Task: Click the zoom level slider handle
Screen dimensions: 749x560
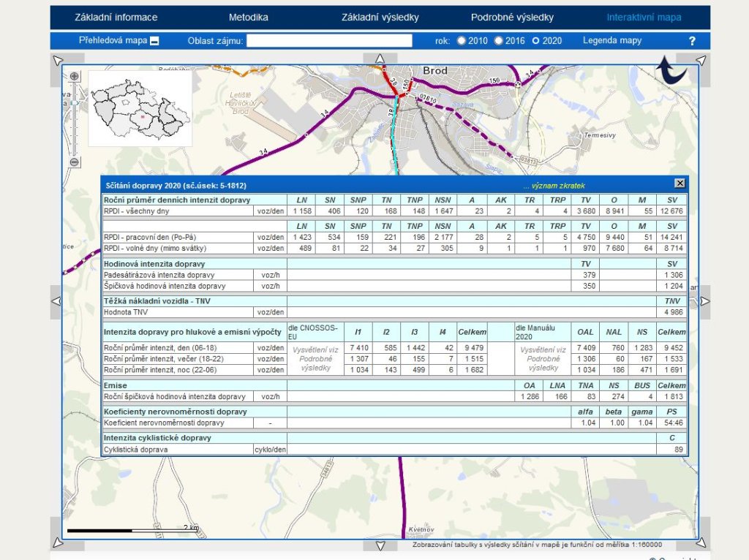Action: coord(75,104)
